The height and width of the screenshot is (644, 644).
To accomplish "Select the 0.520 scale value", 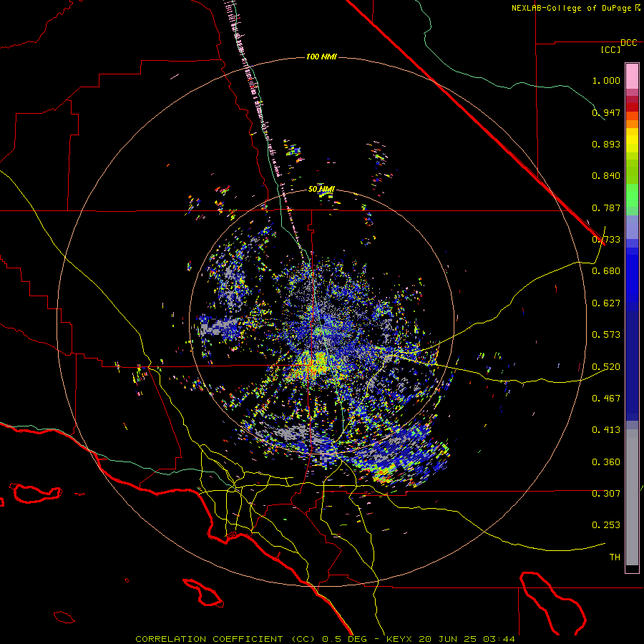I will (x=606, y=367).
